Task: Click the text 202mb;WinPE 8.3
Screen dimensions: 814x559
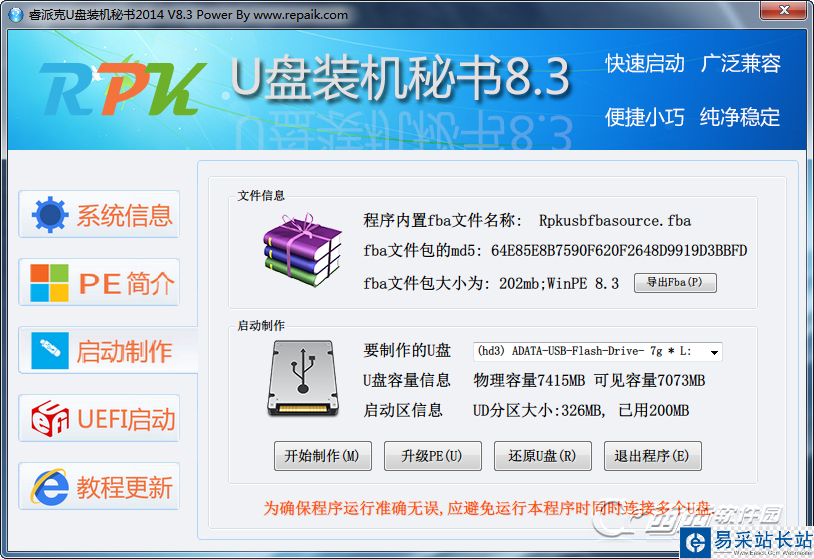Action: tap(559, 283)
